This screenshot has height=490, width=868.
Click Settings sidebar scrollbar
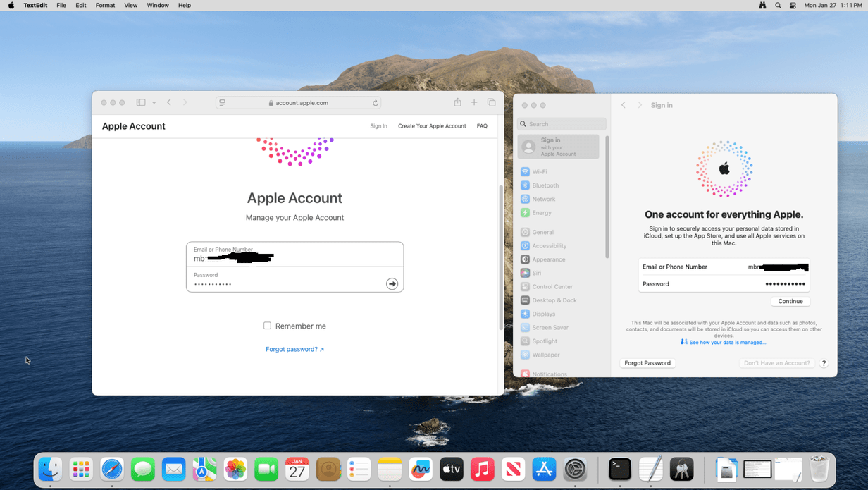click(607, 197)
